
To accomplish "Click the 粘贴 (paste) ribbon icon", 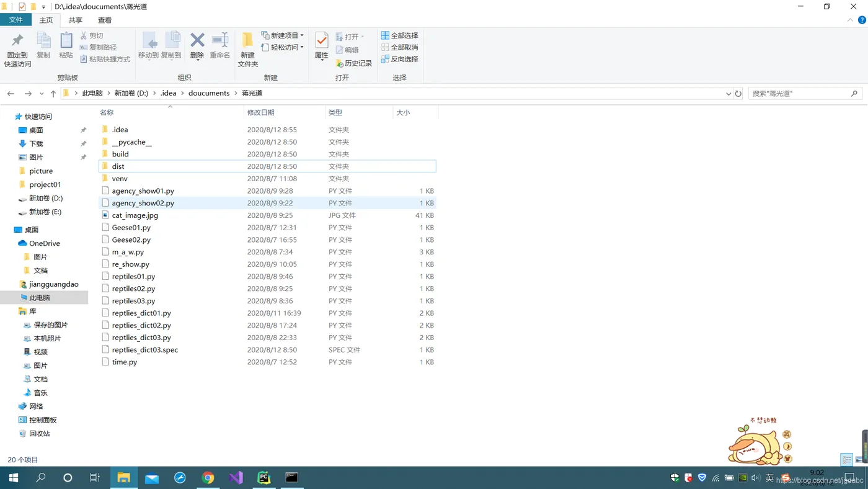I will [x=66, y=46].
